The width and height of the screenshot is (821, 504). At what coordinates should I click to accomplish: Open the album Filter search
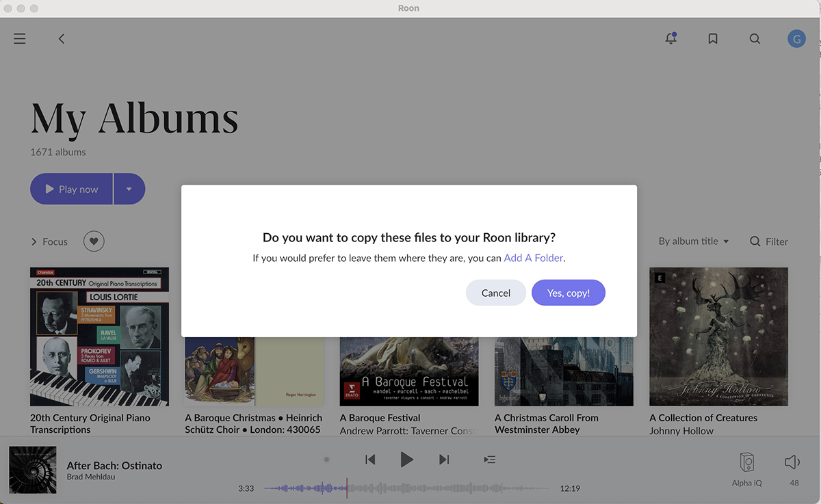[769, 241]
